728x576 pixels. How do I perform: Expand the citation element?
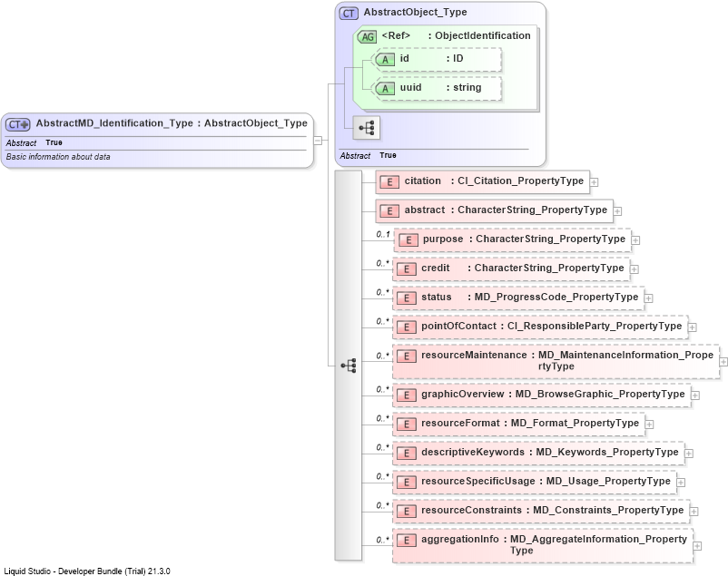[594, 182]
